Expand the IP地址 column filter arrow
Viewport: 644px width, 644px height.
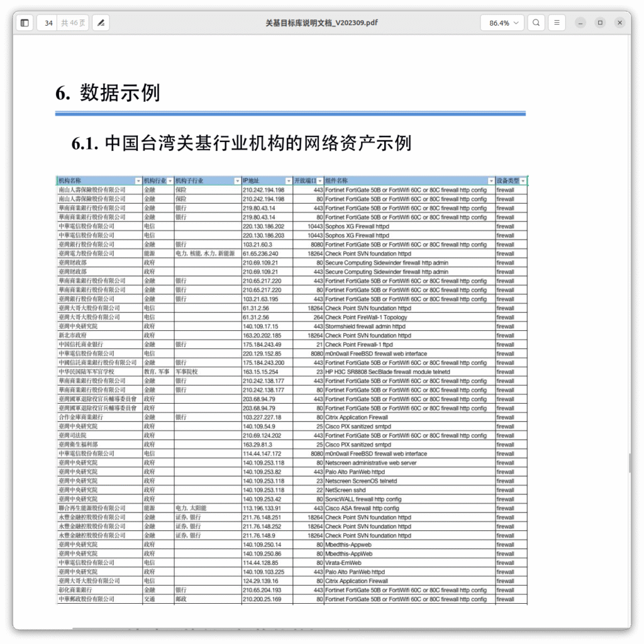tap(289, 181)
